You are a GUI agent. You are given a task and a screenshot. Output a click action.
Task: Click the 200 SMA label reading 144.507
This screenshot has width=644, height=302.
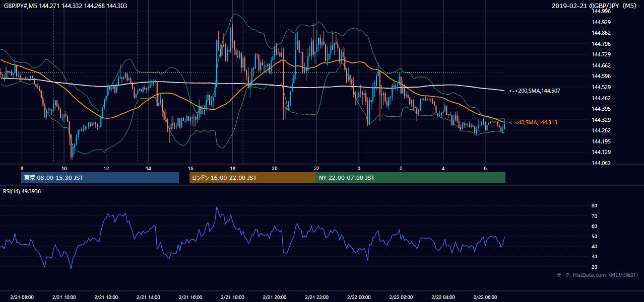(534, 91)
